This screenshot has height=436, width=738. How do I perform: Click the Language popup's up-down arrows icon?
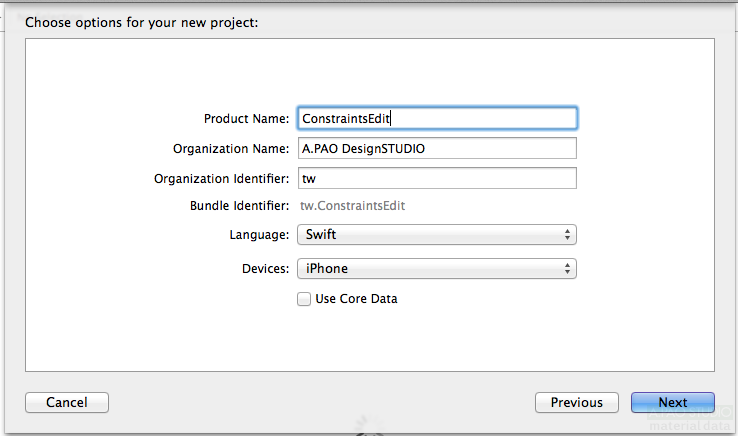568,235
